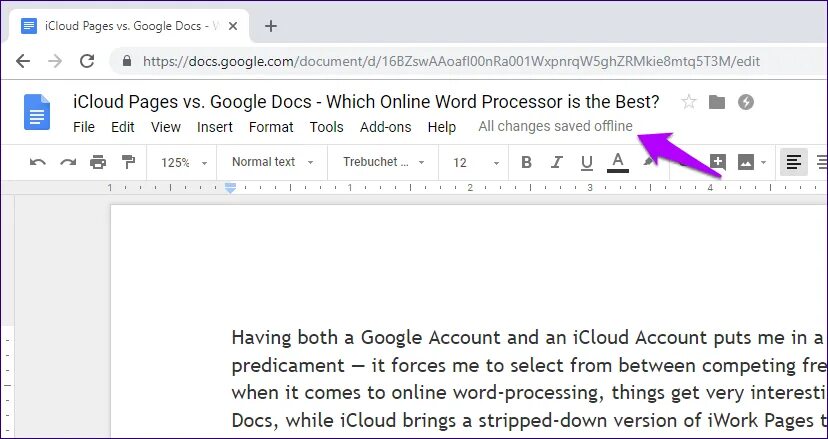Expand the Insert image dropdown arrow

[x=764, y=163]
